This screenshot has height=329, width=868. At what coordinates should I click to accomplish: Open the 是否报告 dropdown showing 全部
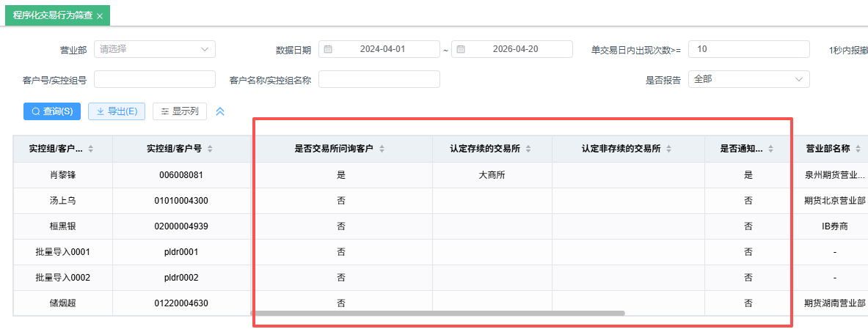click(x=749, y=79)
